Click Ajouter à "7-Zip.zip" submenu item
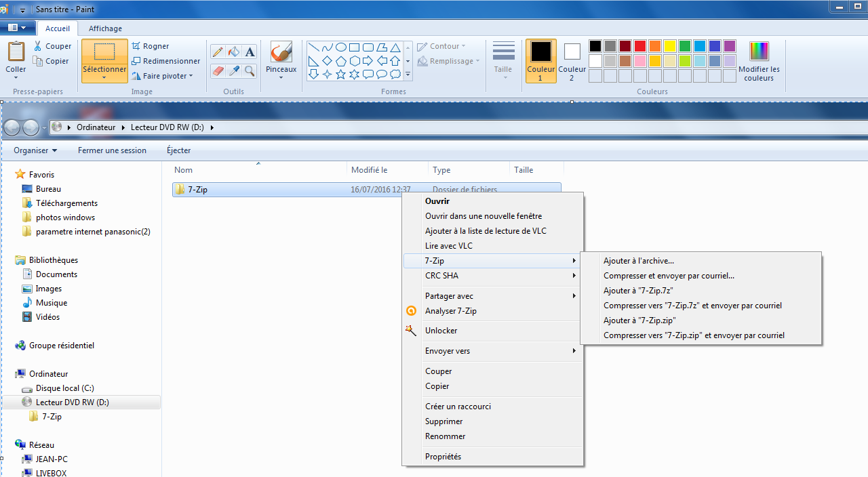Viewport: 868px width, 477px height. [x=701, y=320]
